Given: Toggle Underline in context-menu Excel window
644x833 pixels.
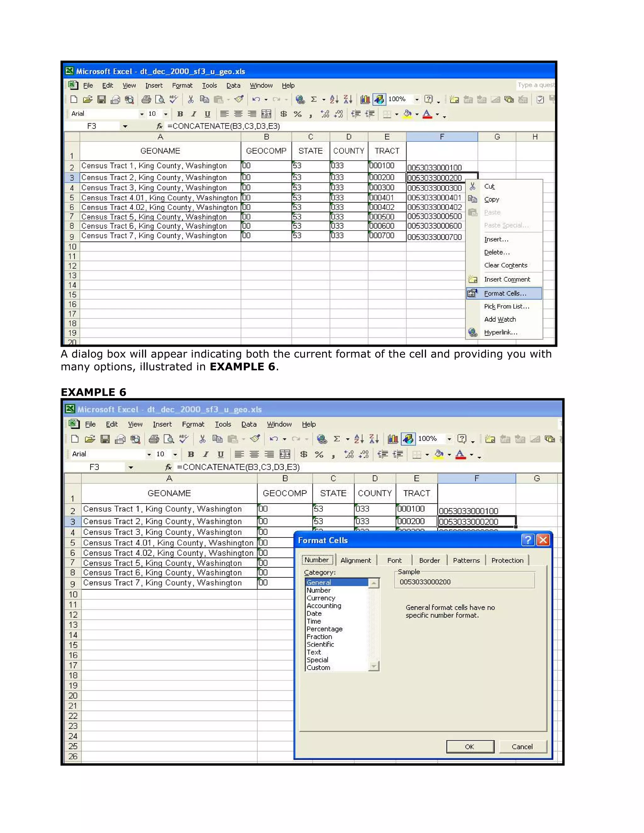Looking at the screenshot, I should coord(208,114).
